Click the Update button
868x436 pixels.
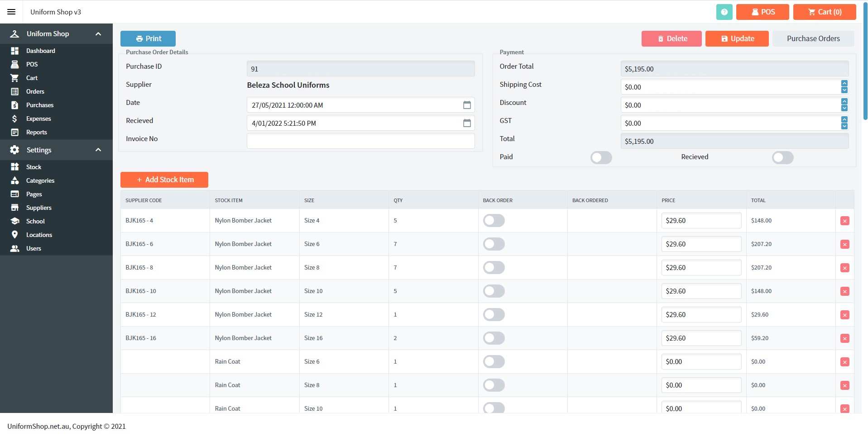click(x=737, y=38)
